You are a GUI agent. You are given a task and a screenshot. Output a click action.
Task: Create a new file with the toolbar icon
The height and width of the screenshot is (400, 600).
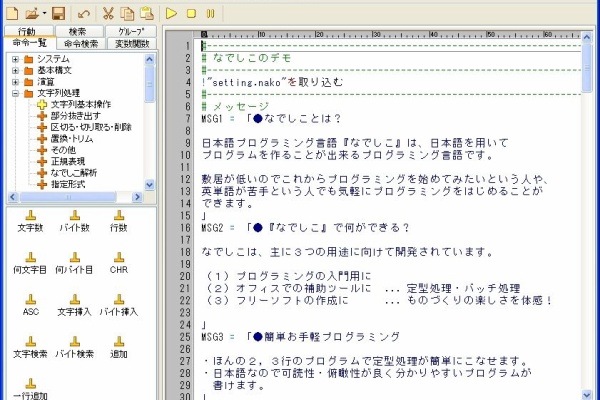coord(12,14)
